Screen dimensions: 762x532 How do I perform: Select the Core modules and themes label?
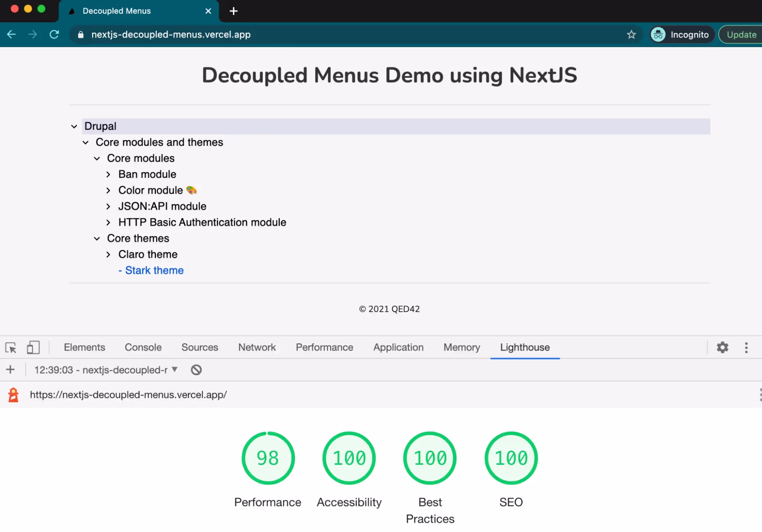[159, 143]
